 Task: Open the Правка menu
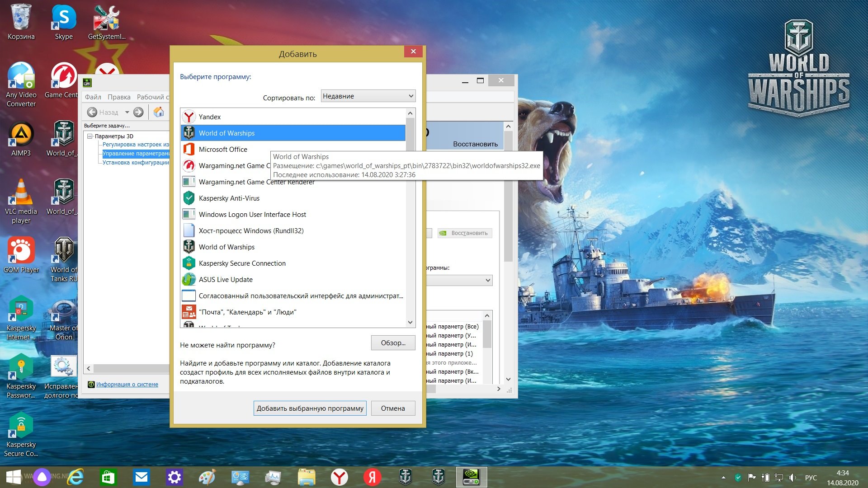coord(119,97)
